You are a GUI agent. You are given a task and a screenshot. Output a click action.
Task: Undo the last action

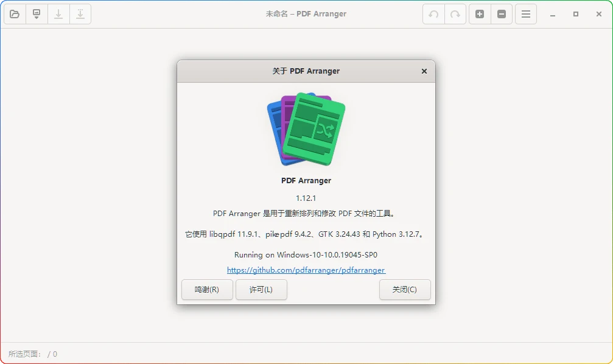(x=433, y=13)
